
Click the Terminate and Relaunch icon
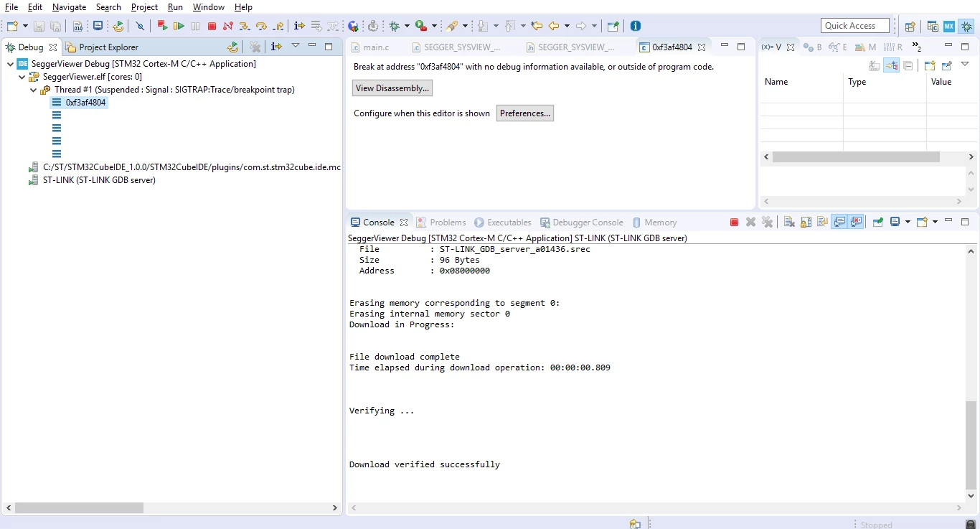click(162, 26)
